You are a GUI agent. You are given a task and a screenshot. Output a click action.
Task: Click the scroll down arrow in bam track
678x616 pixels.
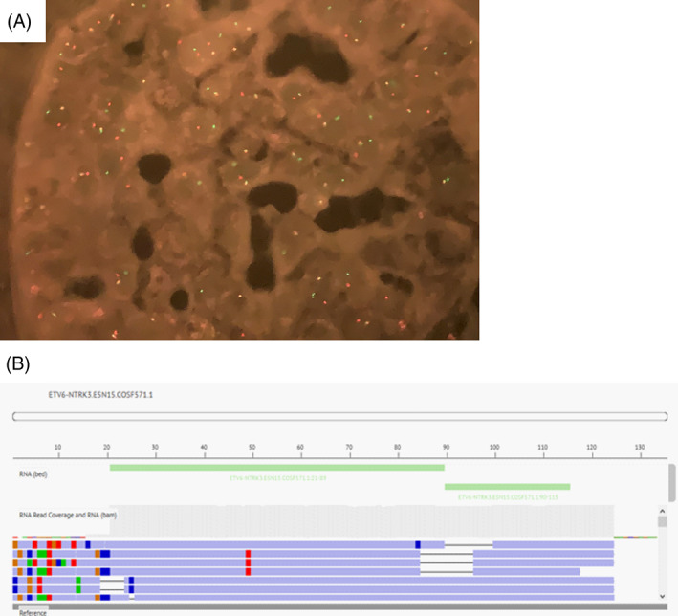(663, 597)
